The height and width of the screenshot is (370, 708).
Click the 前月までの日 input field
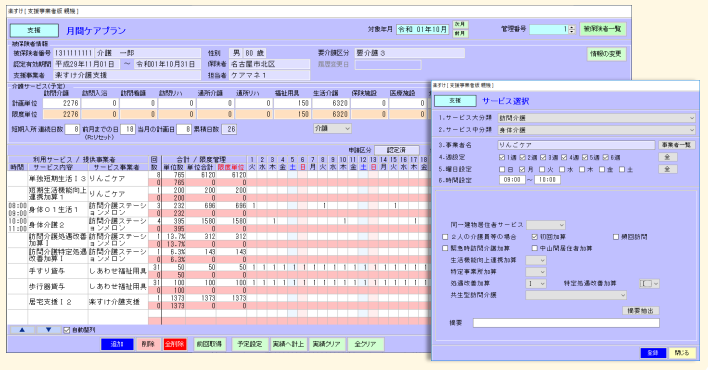(x=128, y=129)
